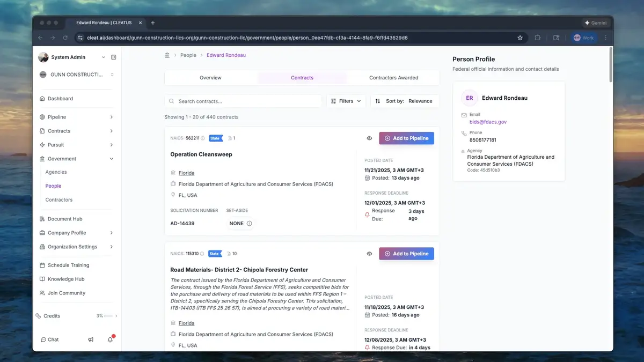Open the Operation Cleansweep contract title
The width and height of the screenshot is (644, 362).
[201, 154]
